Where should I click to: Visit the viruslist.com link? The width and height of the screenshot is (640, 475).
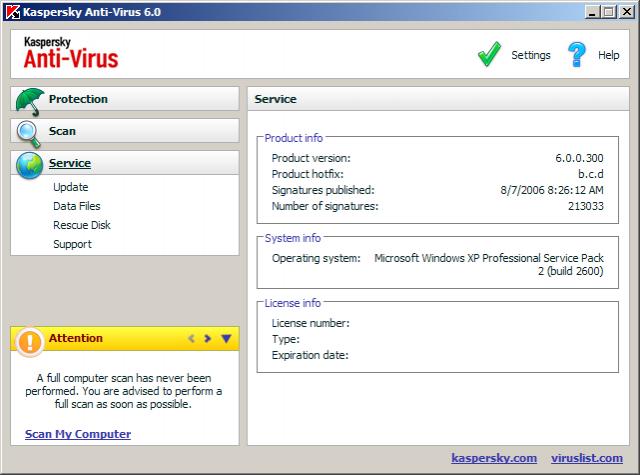(587, 458)
